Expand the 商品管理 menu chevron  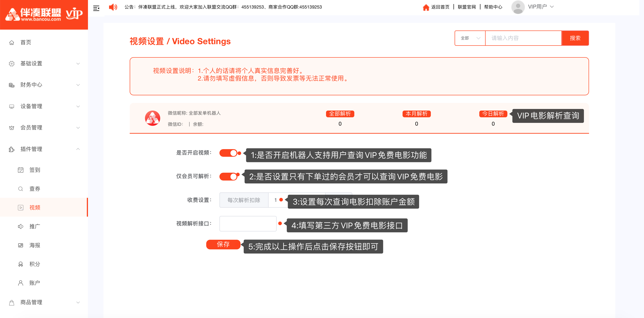click(78, 303)
